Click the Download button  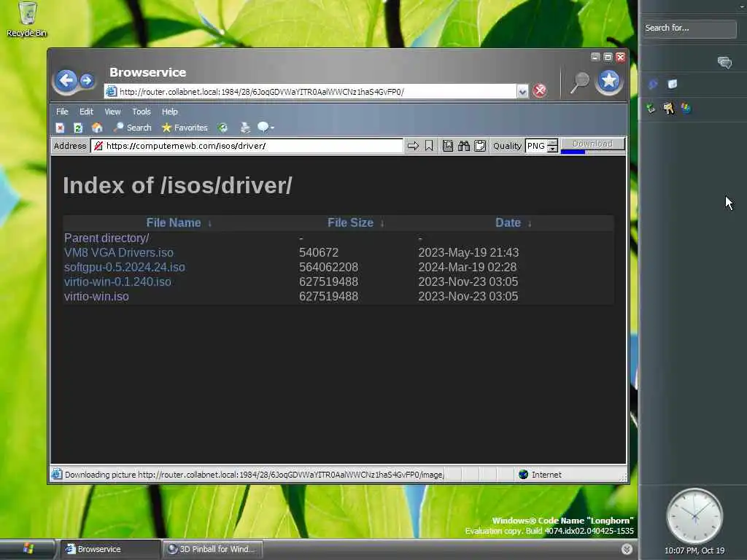pyautogui.click(x=592, y=144)
